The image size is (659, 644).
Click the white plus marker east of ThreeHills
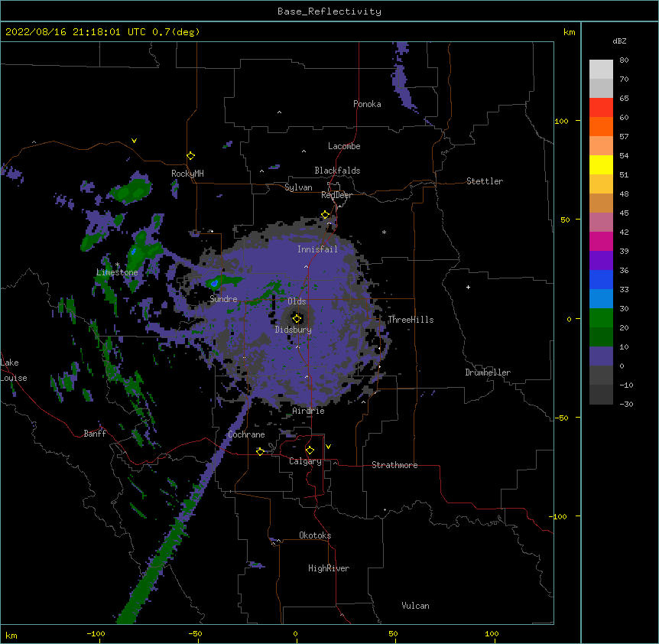pos(468,287)
